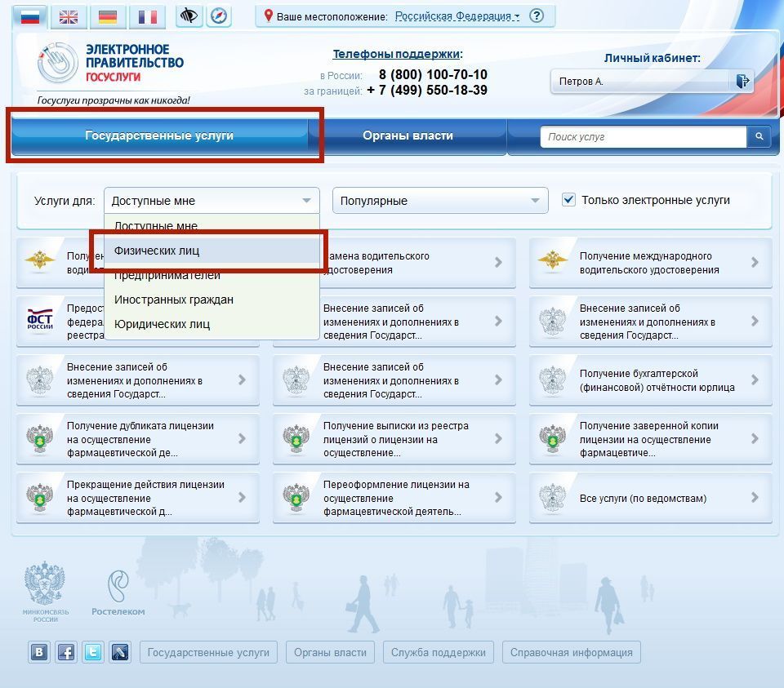Screen dimensions: 784x688
Task: Switch to 'Государственные услуги' main tab
Action: [159, 136]
